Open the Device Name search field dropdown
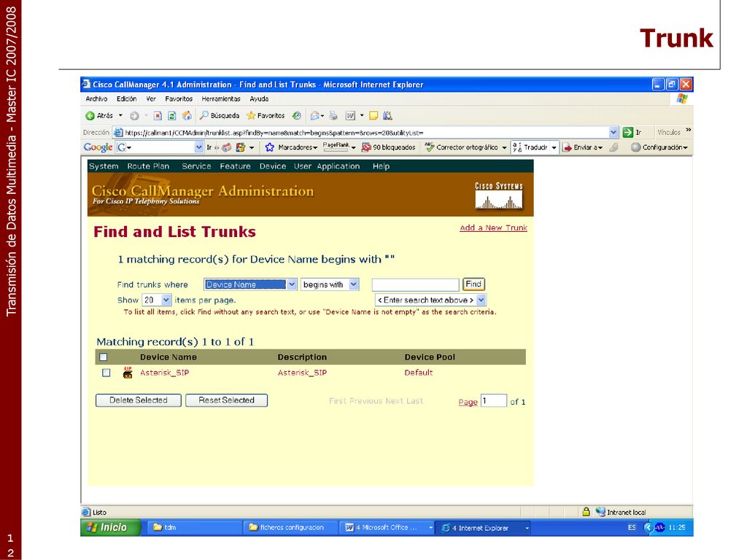This screenshot has width=747, height=560. click(x=292, y=284)
